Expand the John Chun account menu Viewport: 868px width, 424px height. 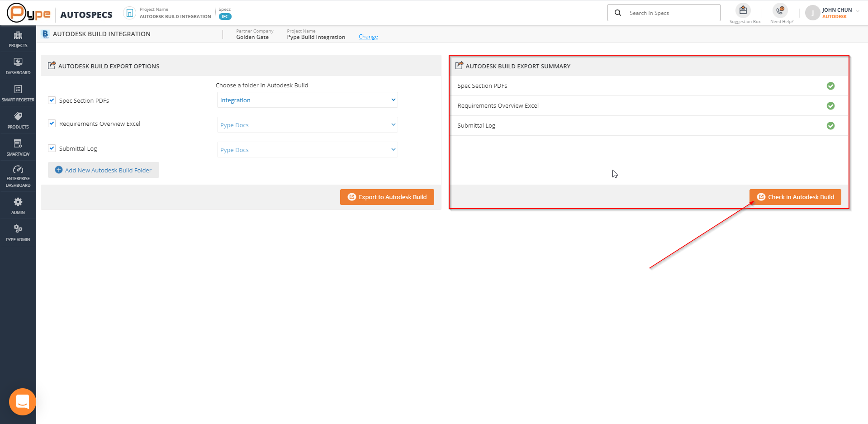(858, 11)
